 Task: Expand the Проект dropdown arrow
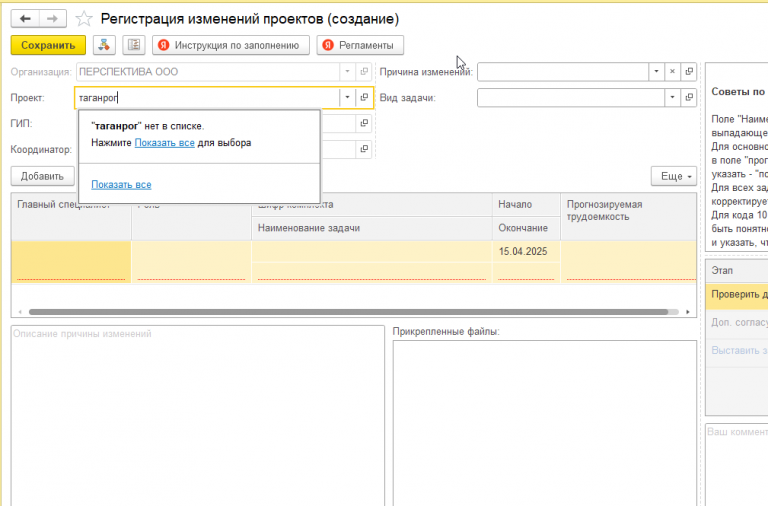(x=347, y=97)
